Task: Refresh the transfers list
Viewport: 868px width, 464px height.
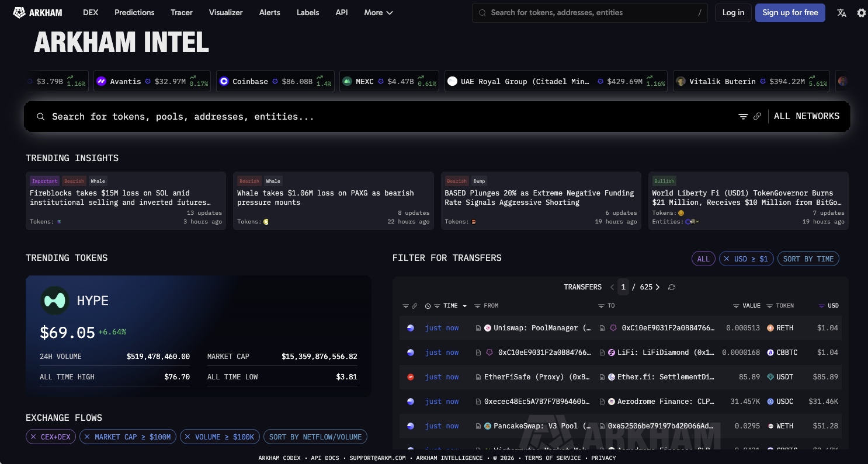Action: tap(672, 287)
